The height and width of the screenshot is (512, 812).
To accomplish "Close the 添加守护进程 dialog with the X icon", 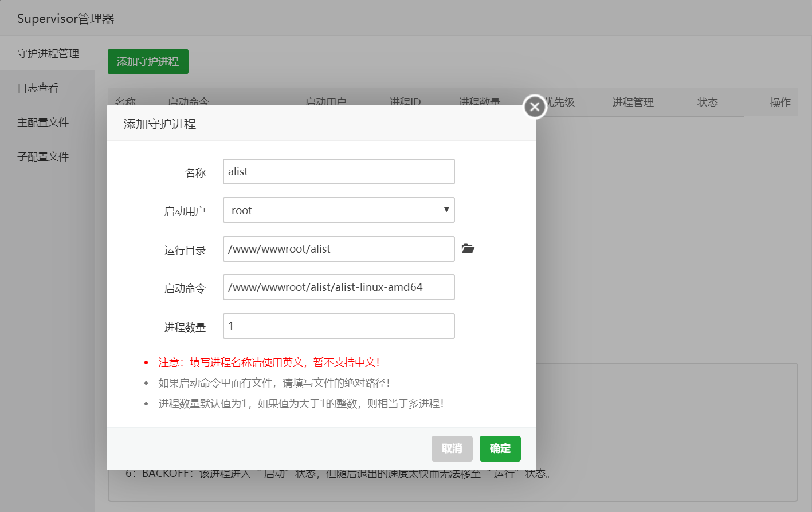I will point(535,107).
